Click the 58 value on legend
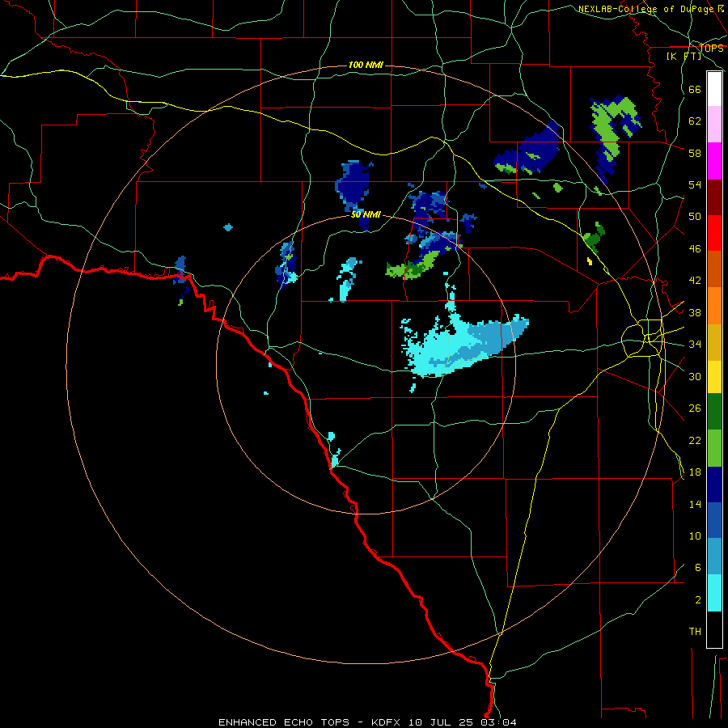This screenshot has height=728, width=728. coord(695,153)
